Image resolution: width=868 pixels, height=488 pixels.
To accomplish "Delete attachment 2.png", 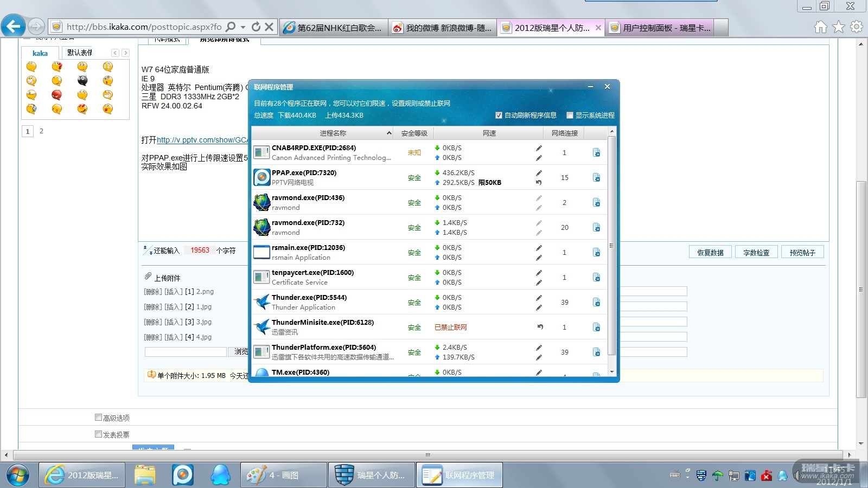I will point(153,292).
